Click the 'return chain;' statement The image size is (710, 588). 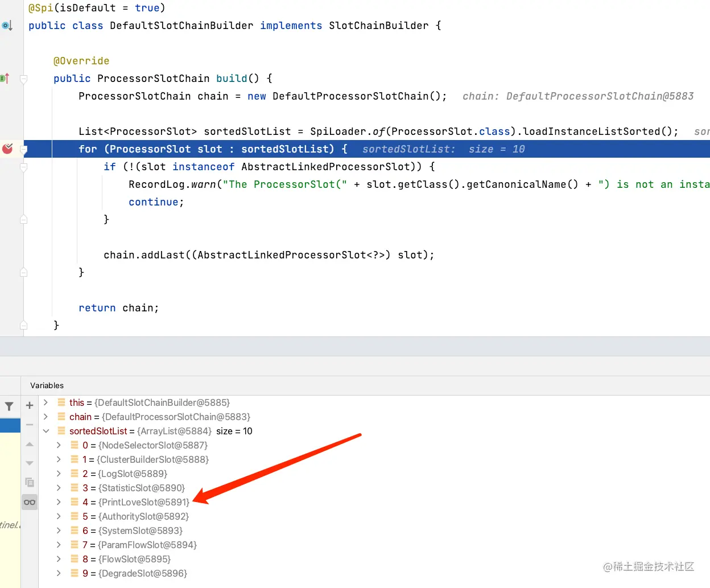pyautogui.click(x=119, y=308)
